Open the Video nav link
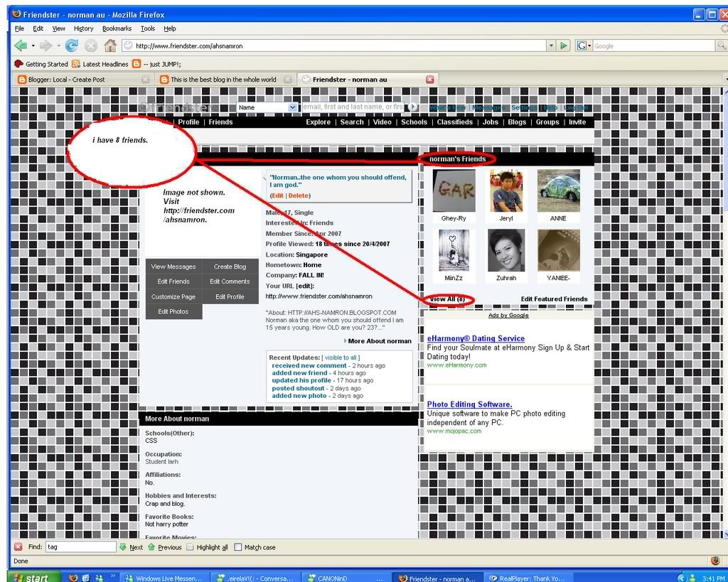728x582 pixels. coord(382,122)
